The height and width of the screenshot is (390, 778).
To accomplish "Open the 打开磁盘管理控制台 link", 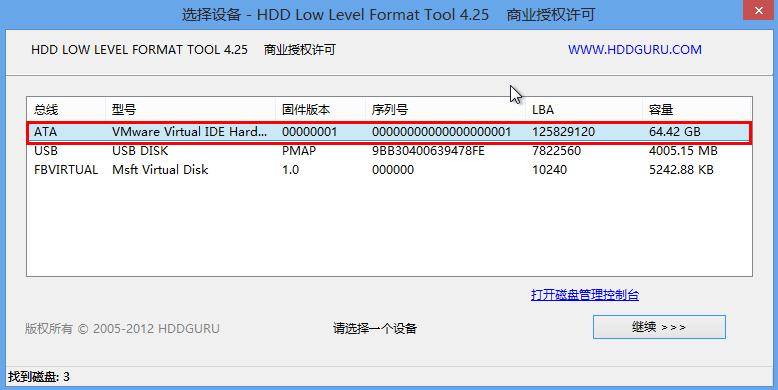I will click(x=585, y=295).
